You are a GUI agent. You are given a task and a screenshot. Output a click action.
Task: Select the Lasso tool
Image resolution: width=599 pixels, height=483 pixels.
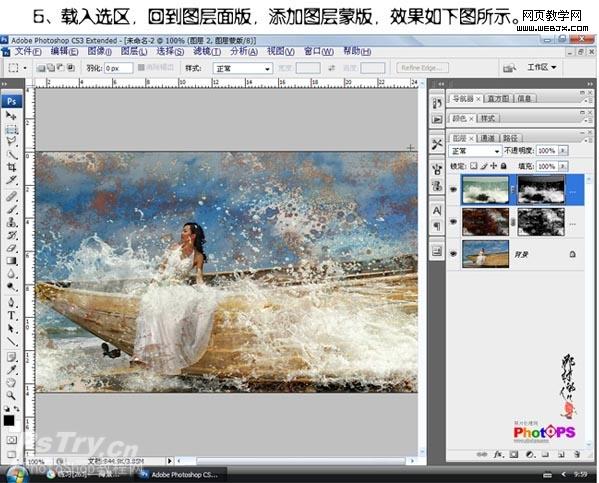pos(11,142)
